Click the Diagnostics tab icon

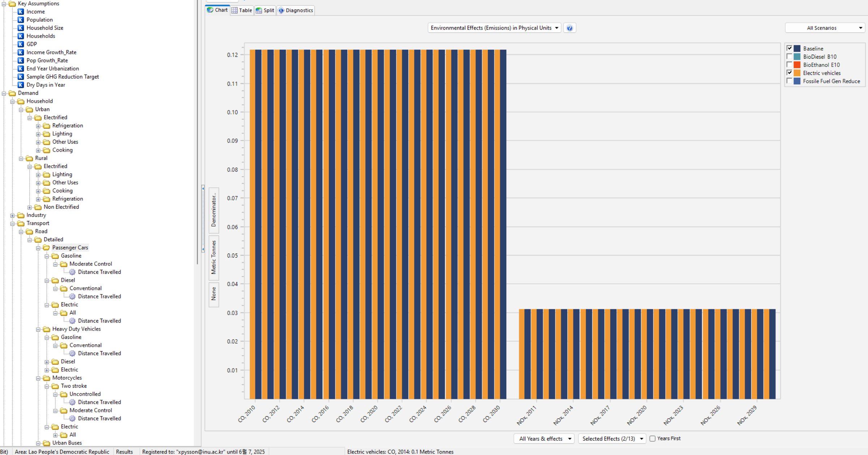[x=282, y=10]
